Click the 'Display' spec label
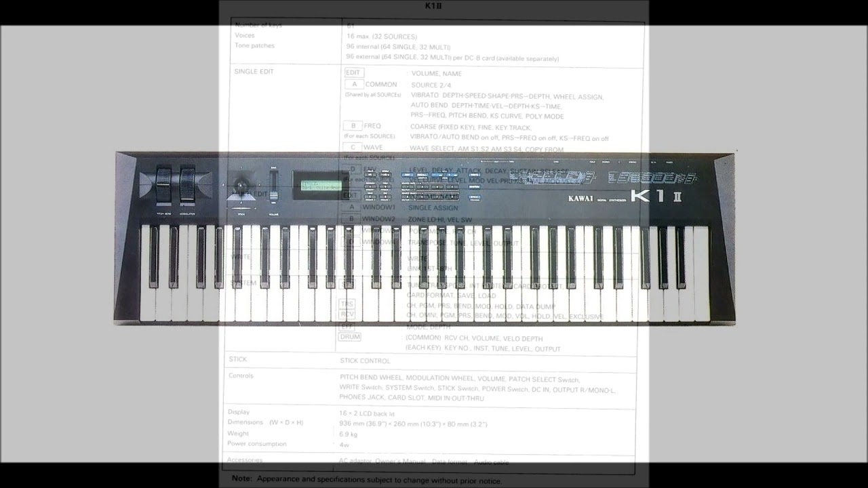This screenshot has width=868, height=488. pos(239,412)
